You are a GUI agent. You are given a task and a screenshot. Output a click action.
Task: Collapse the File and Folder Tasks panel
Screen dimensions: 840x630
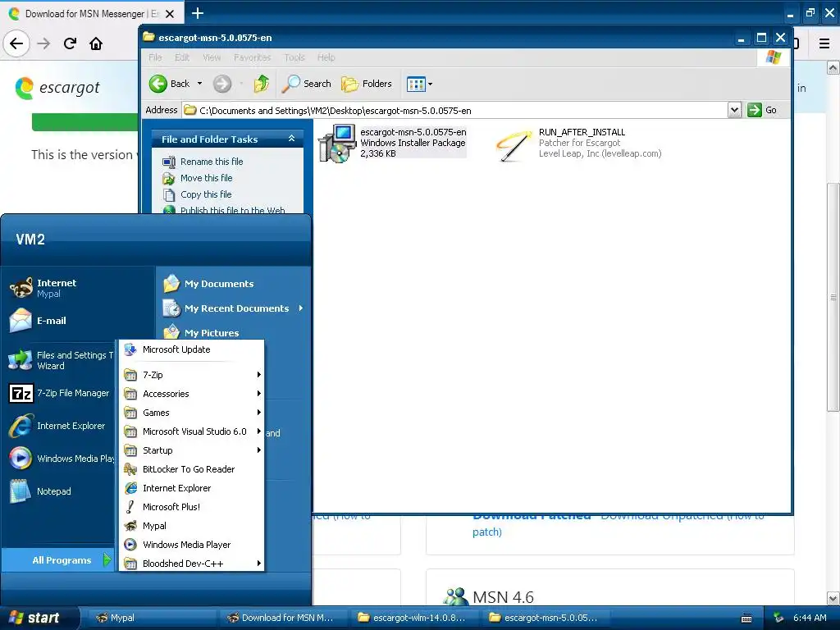click(x=291, y=139)
